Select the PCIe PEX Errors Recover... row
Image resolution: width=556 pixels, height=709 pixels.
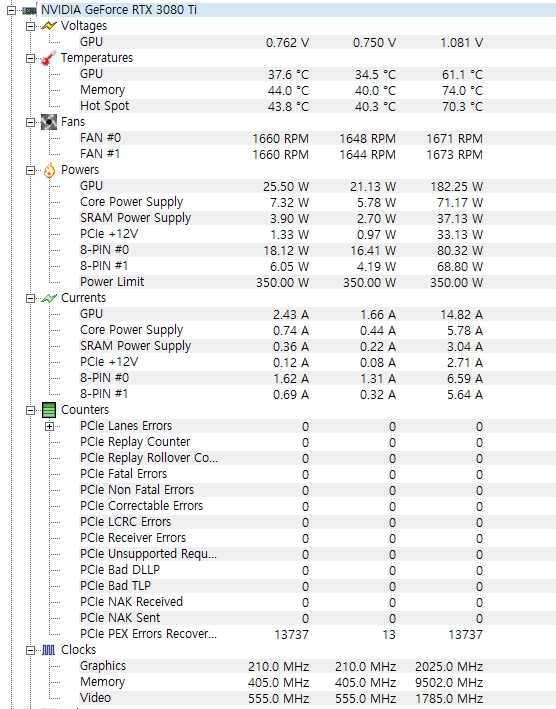click(317, 634)
